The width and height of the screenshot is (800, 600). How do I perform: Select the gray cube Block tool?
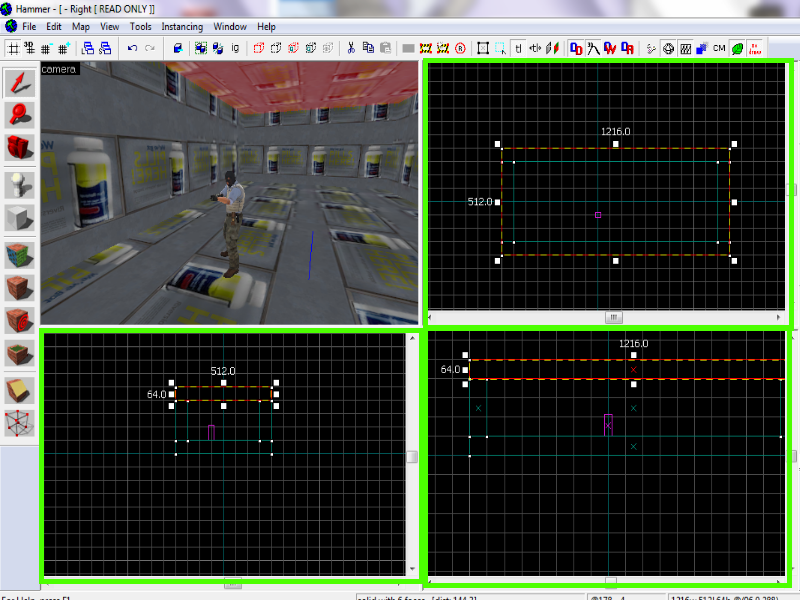pos(19,218)
